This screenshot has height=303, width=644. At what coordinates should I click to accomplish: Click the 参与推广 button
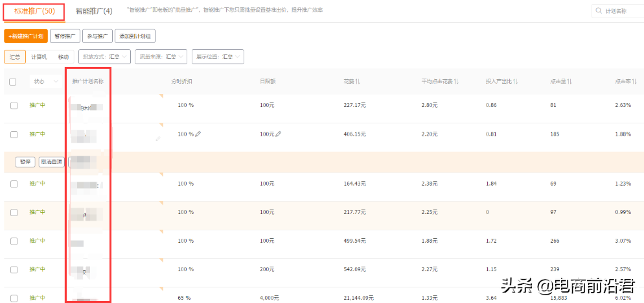97,36
